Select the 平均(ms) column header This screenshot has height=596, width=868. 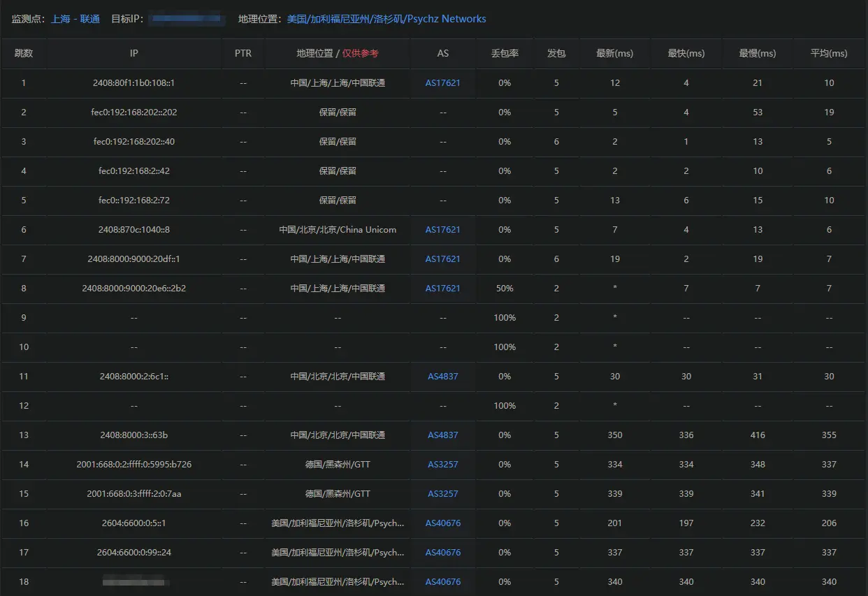(x=829, y=53)
